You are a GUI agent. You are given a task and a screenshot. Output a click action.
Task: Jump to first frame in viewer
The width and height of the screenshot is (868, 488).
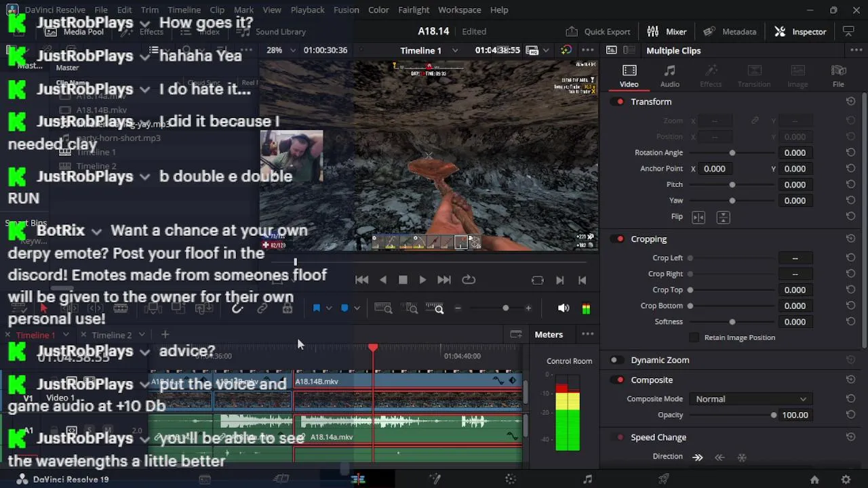[x=361, y=280]
